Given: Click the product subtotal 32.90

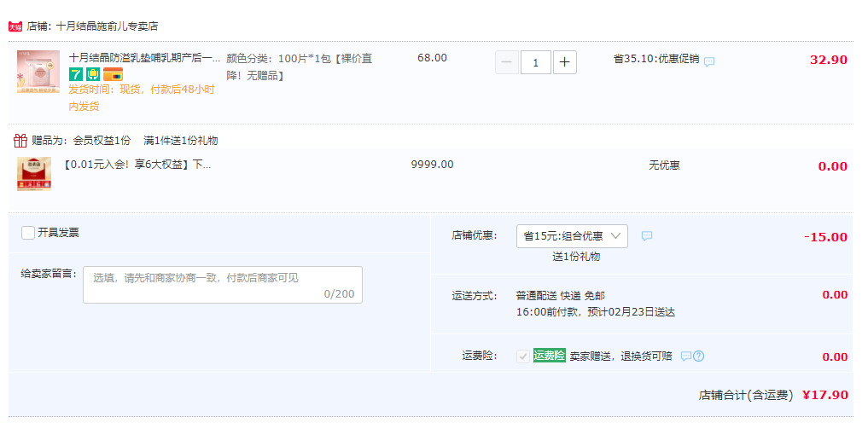Looking at the screenshot, I should [829, 60].
